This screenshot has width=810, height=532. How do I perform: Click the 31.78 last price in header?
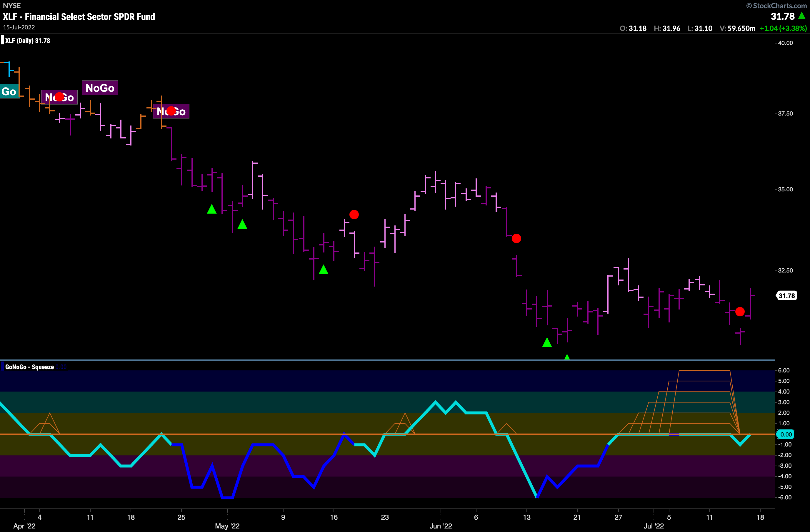[x=782, y=16]
